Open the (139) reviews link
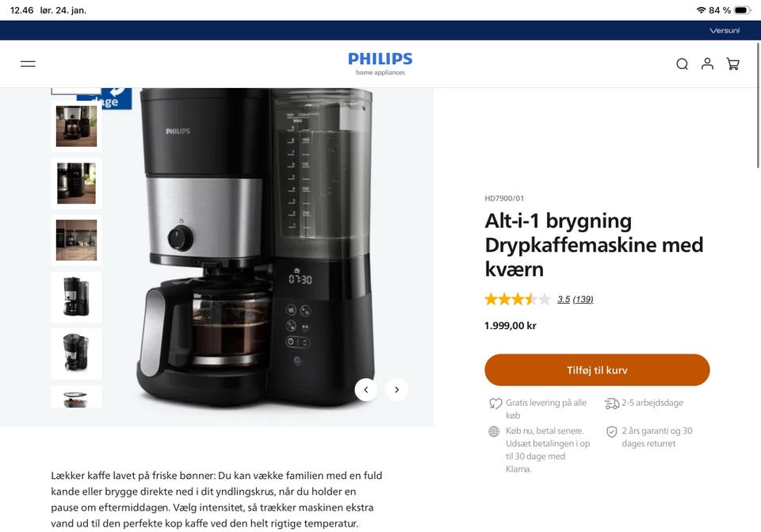This screenshot has width=761, height=532. click(583, 299)
